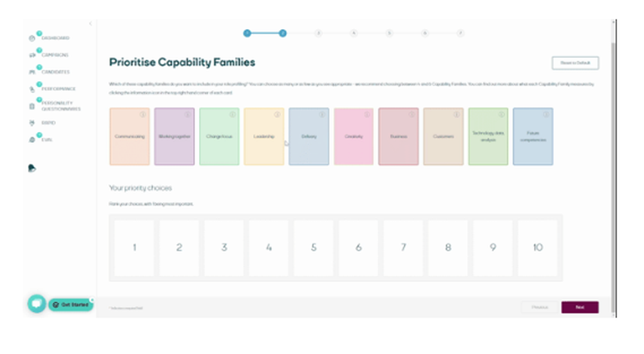This screenshot has height=354, width=644.
Task: Select the Creativity capability card
Action: [x=354, y=137]
